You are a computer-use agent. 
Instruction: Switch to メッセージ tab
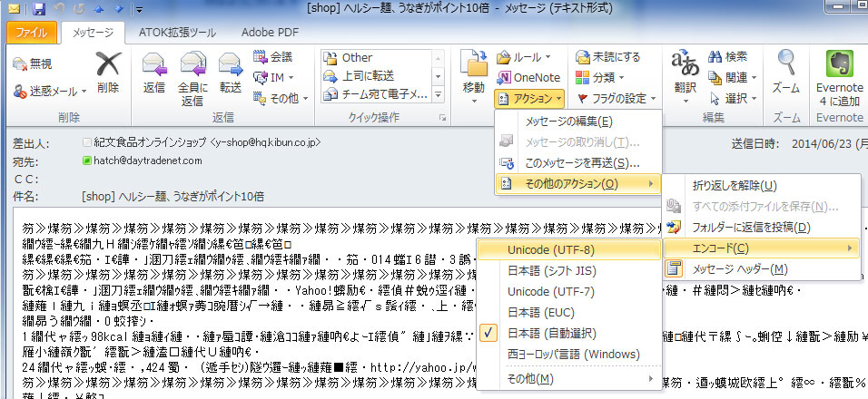tap(93, 33)
